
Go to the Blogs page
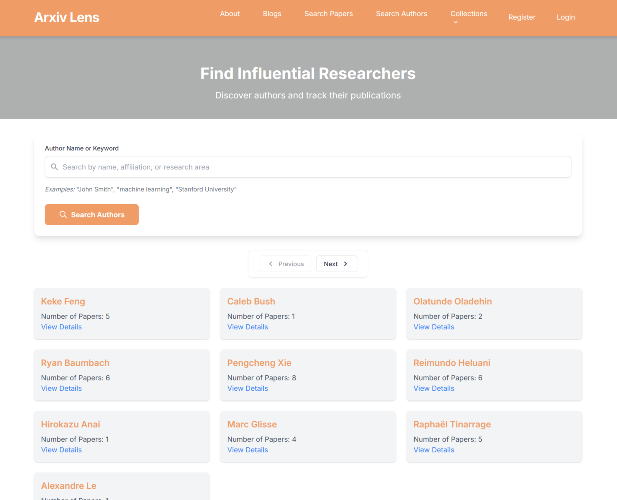point(272,14)
